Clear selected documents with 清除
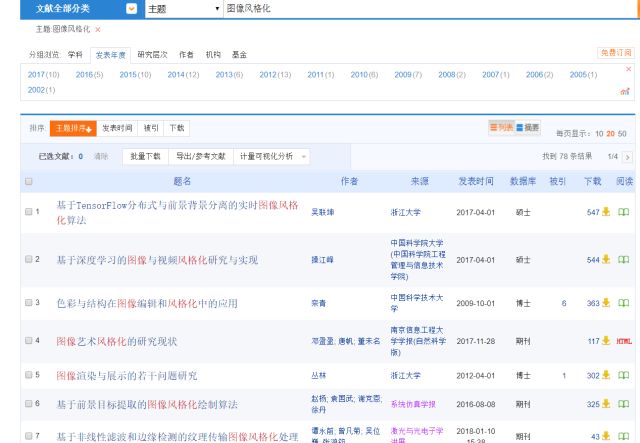The width and height of the screenshot is (640, 443). [x=101, y=156]
